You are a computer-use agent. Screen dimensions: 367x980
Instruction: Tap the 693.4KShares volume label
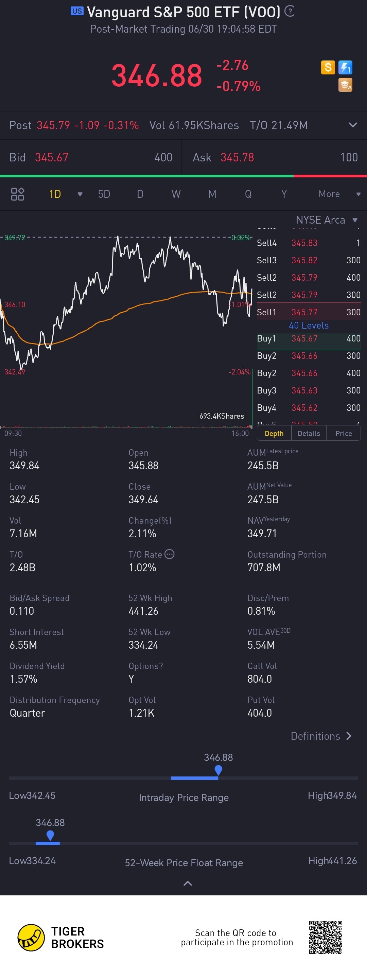[222, 416]
